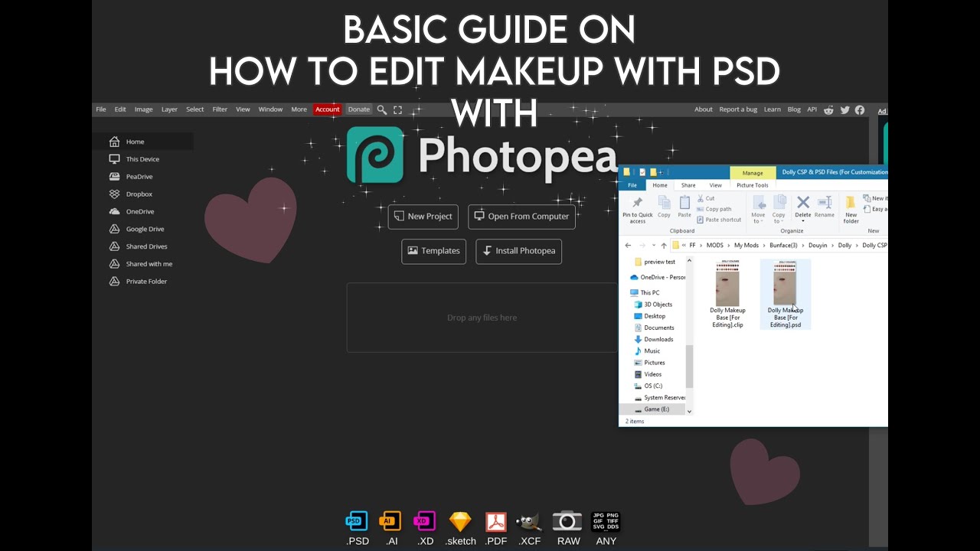Click Install Photopea button
The height and width of the screenshot is (551, 980).
click(x=518, y=251)
